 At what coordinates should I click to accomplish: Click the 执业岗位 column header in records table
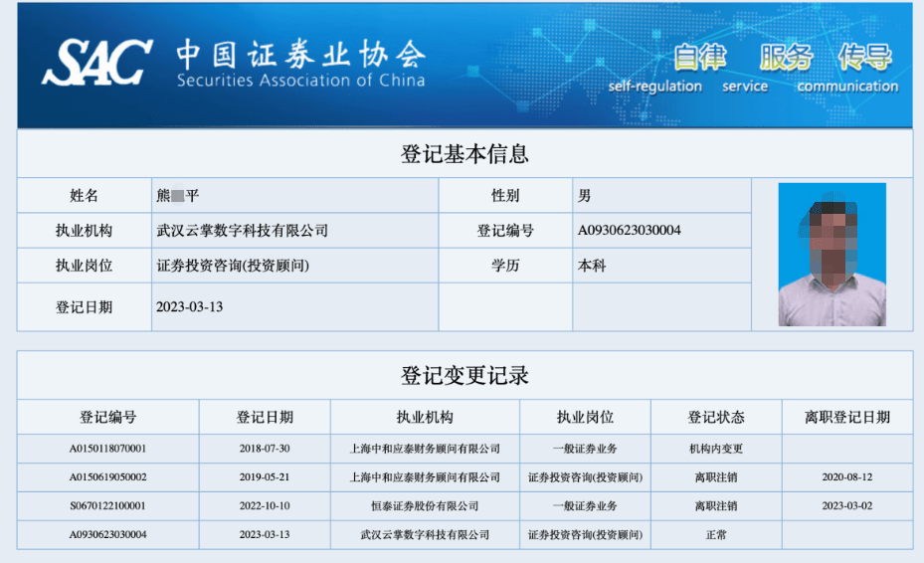point(585,417)
